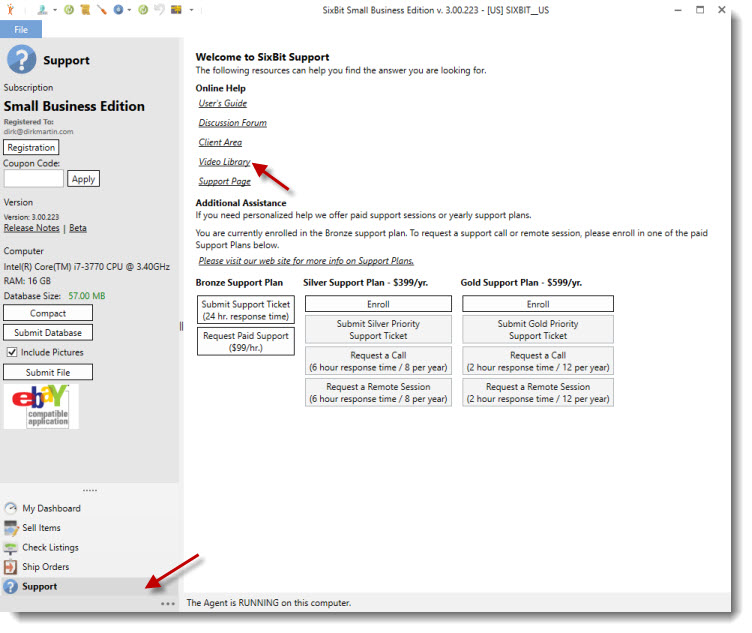Click the Registration button
This screenshot has width=752, height=633.
pos(31,148)
